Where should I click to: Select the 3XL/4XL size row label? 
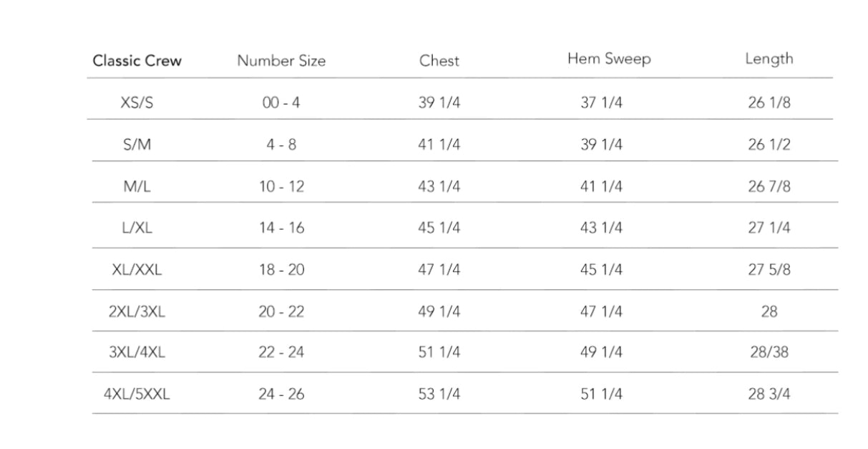(x=137, y=352)
